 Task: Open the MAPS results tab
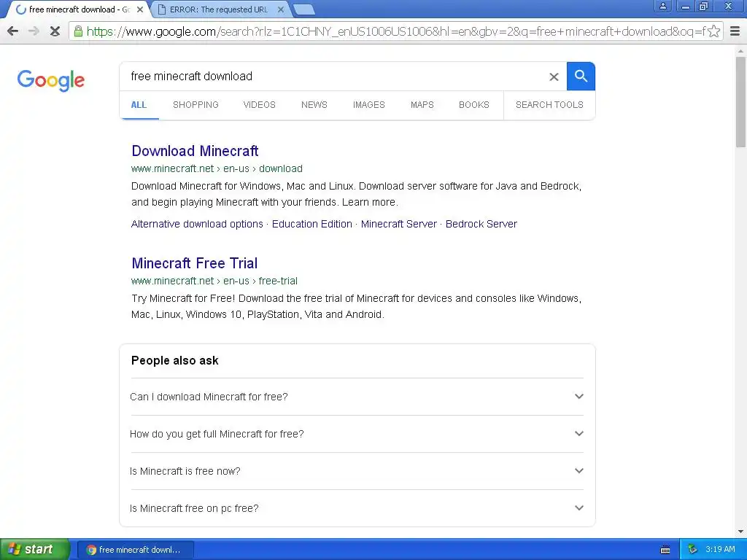[x=422, y=105]
